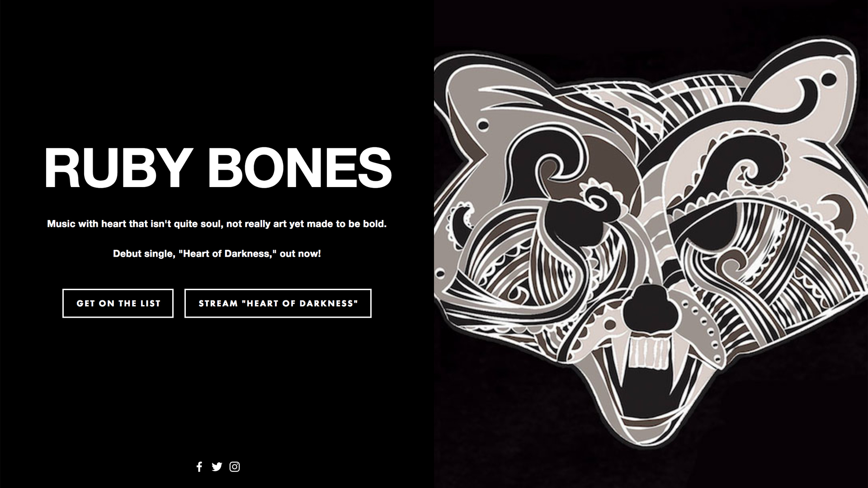The width and height of the screenshot is (868, 488).
Task: Open the Instagram camera icon
Action: (x=235, y=467)
